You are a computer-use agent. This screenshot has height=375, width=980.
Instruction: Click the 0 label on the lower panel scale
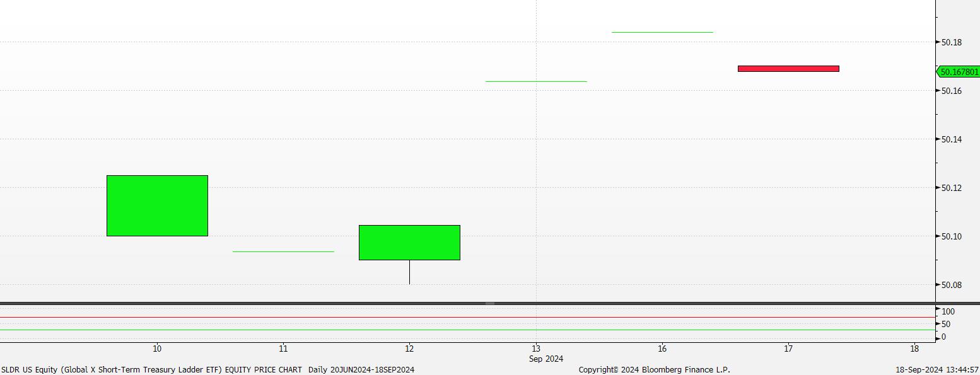[x=943, y=337]
